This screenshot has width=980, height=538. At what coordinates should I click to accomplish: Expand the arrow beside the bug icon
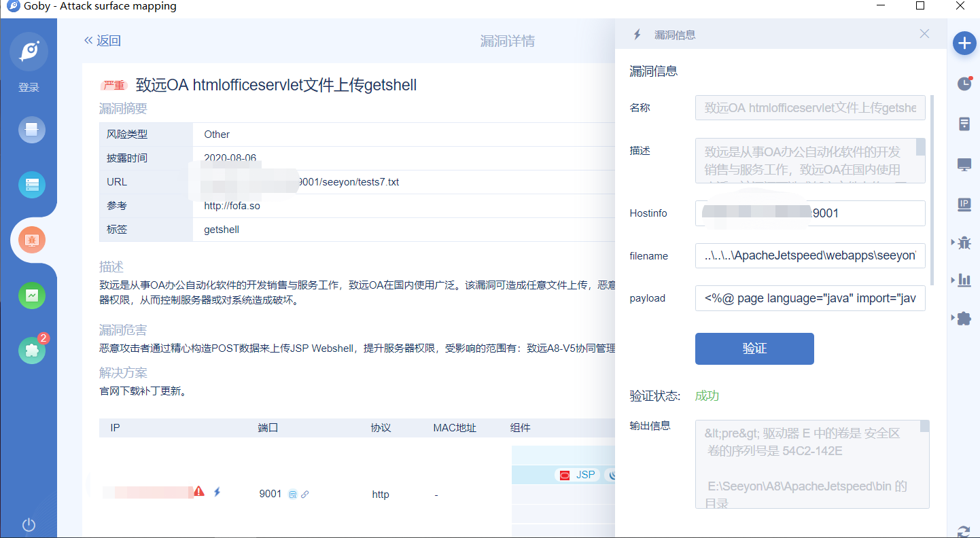coord(951,241)
